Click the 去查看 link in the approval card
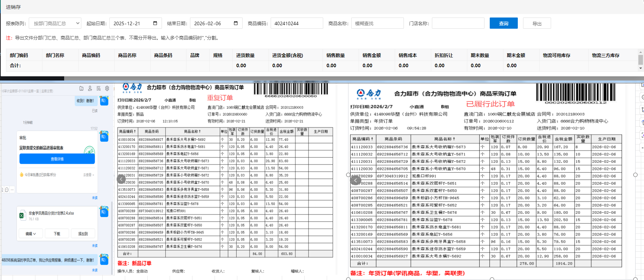 point(88,175)
